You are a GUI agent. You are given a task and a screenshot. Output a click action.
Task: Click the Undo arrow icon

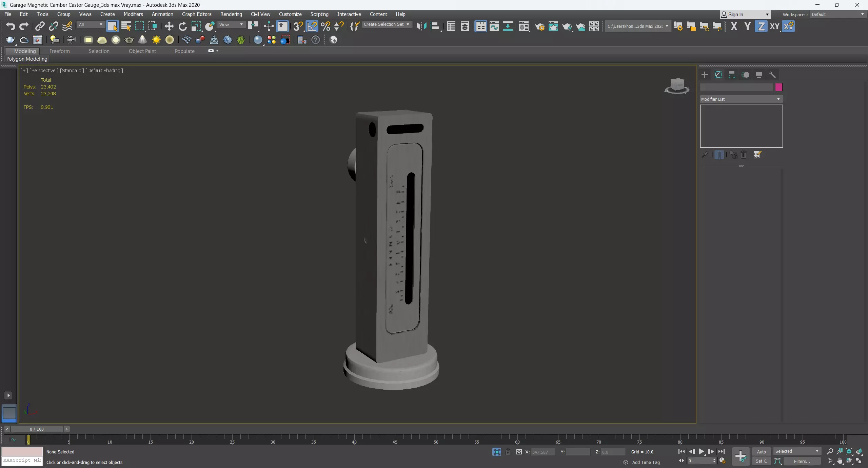tap(11, 26)
